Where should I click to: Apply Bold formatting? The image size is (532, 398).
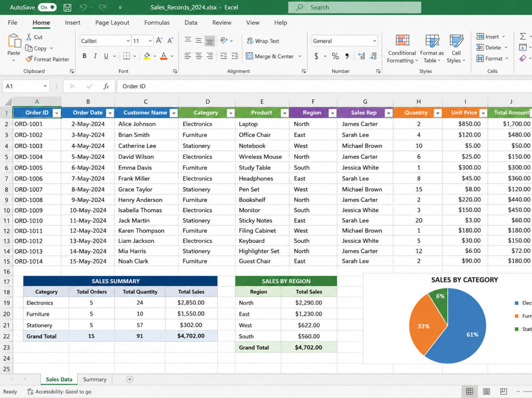coord(85,56)
